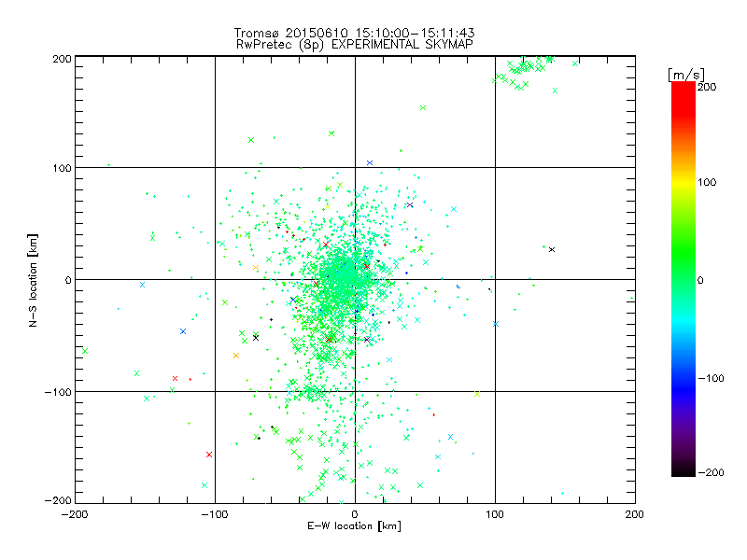This screenshot has height=560, width=747.
Task: Click the black X marker near 140 km east
Action: [x=552, y=249]
